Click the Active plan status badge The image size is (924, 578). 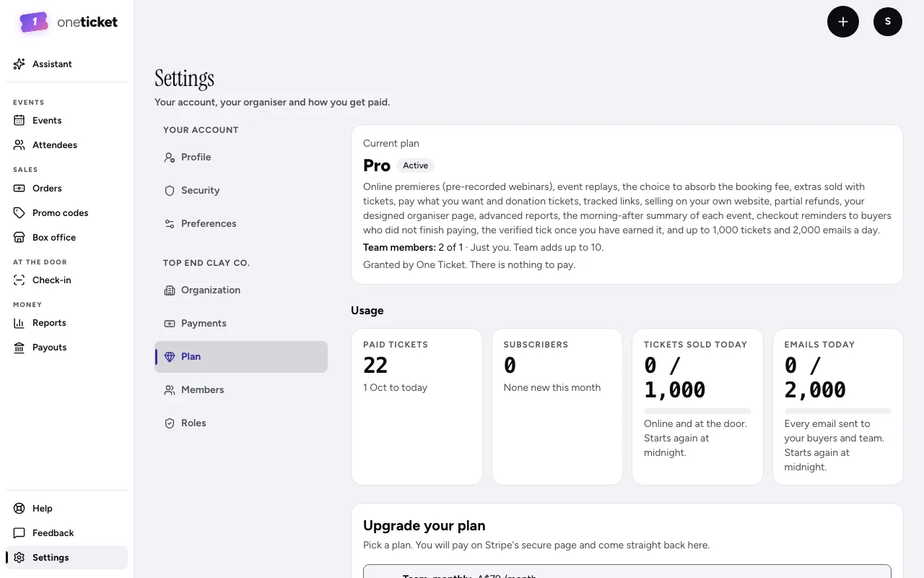point(416,165)
